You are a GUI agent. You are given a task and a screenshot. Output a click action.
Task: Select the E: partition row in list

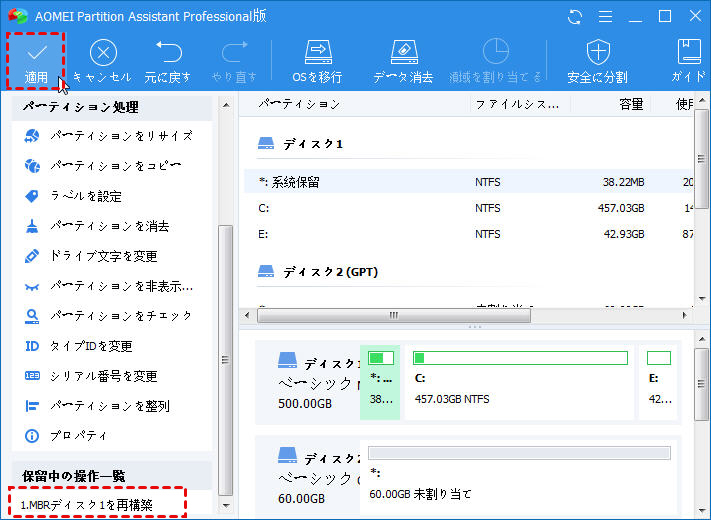pos(469,234)
